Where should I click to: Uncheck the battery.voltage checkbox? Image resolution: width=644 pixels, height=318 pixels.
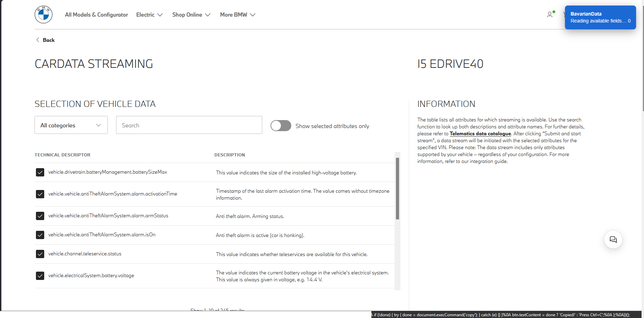[x=40, y=276]
